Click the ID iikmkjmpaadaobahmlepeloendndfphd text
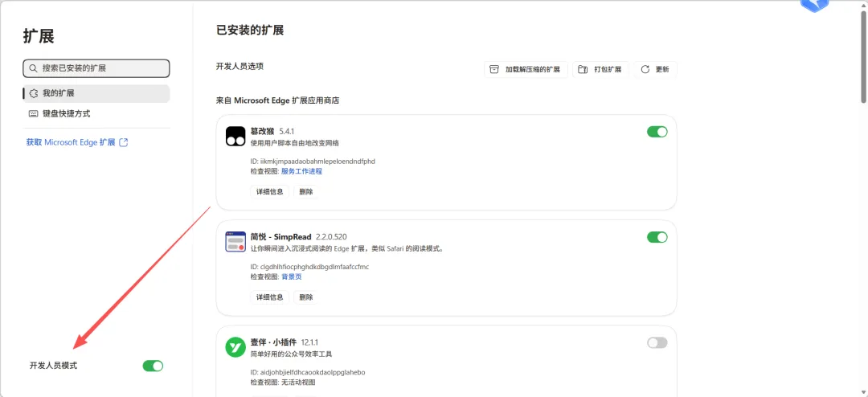Viewport: 868px width, 397px height. 313,161
